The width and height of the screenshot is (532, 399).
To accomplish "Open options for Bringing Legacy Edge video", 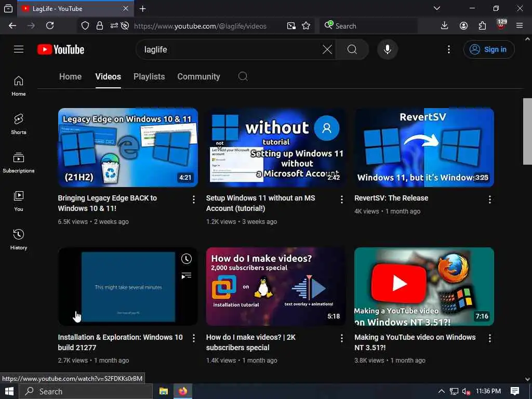I will click(193, 199).
